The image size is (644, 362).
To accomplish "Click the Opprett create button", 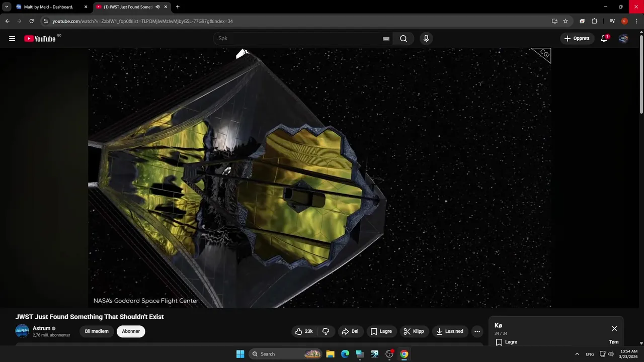I will coord(577,39).
